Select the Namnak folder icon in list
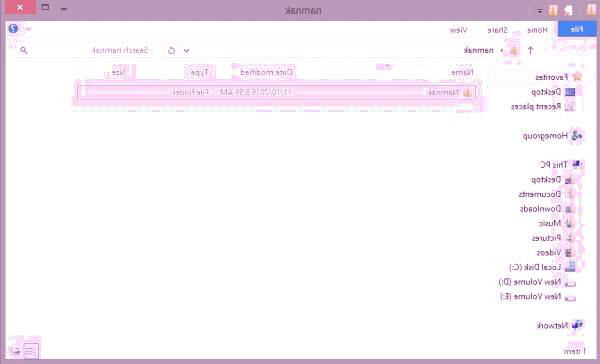The image size is (600, 364). 466,92
